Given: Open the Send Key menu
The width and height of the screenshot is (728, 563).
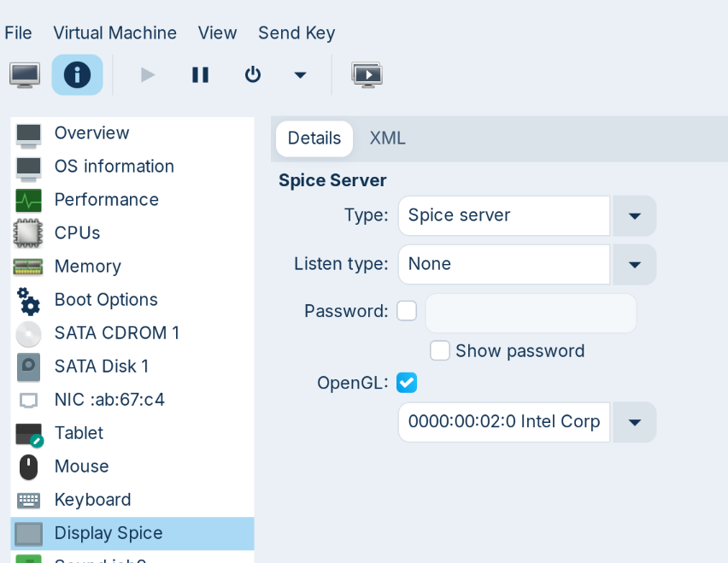Looking at the screenshot, I should tap(296, 32).
